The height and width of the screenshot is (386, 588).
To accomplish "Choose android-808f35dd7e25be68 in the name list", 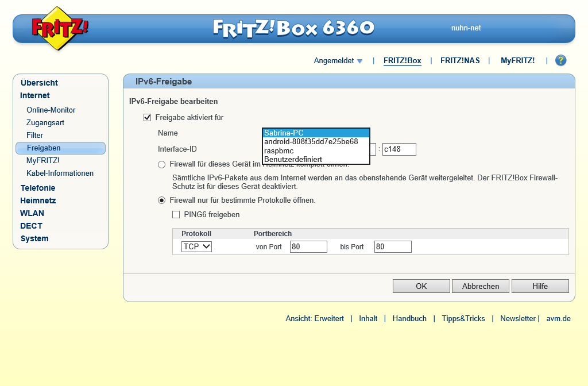I will pos(316,142).
